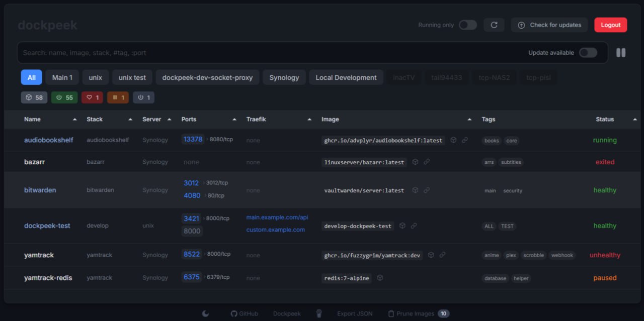Click the cube icon next to redis:7-alpine
This screenshot has width=644, height=321.
pos(380,278)
